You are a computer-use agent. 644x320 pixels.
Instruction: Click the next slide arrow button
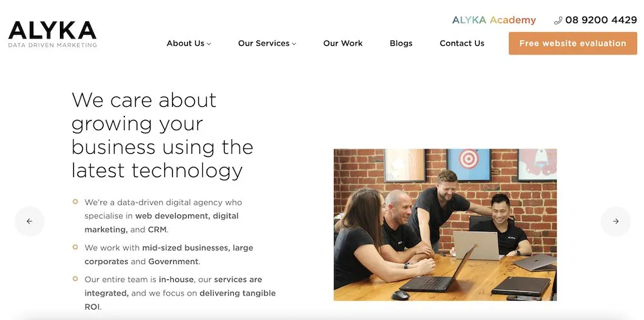(x=616, y=221)
